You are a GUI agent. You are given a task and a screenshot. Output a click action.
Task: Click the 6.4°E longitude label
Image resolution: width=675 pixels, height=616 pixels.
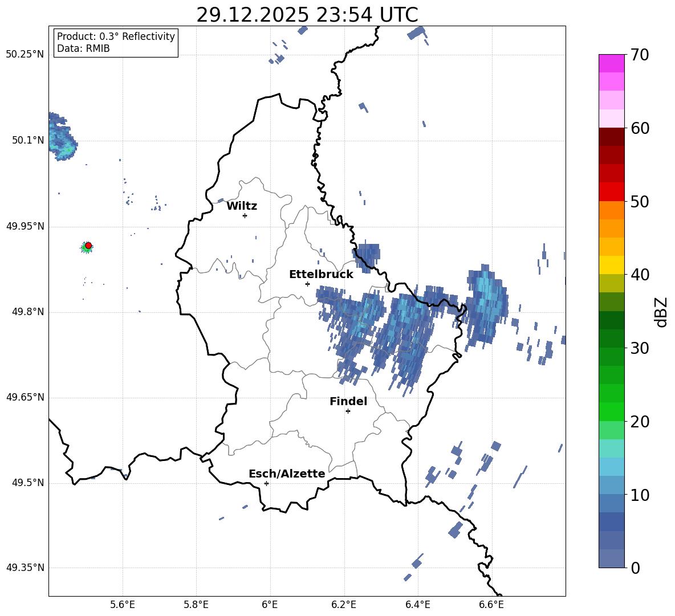coord(417,605)
